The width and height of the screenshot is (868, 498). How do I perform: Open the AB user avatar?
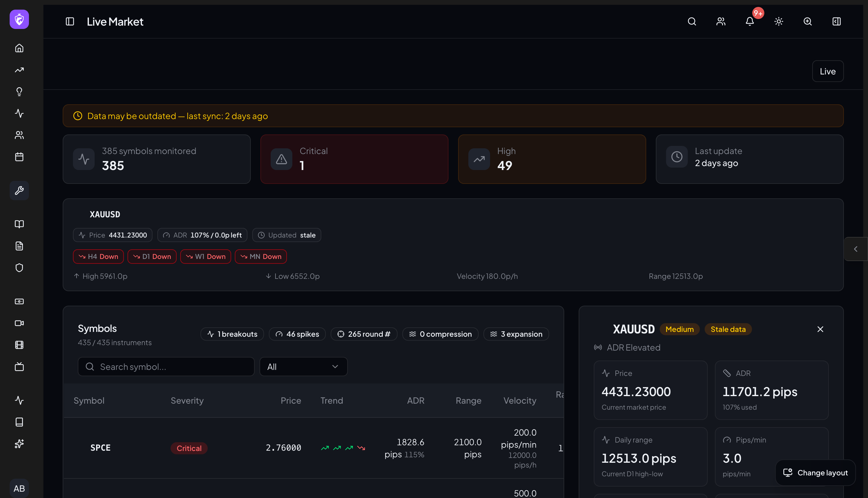tap(19, 488)
